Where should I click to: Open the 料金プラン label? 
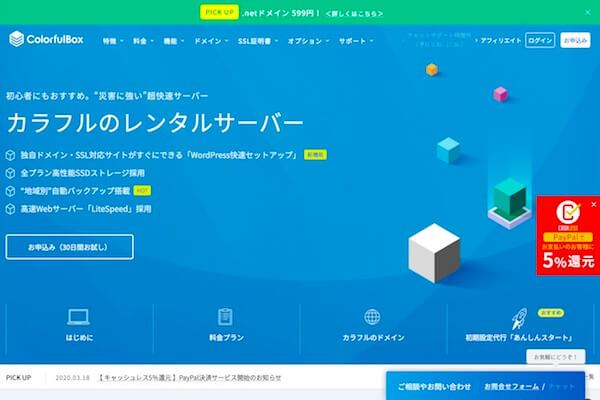(226, 338)
